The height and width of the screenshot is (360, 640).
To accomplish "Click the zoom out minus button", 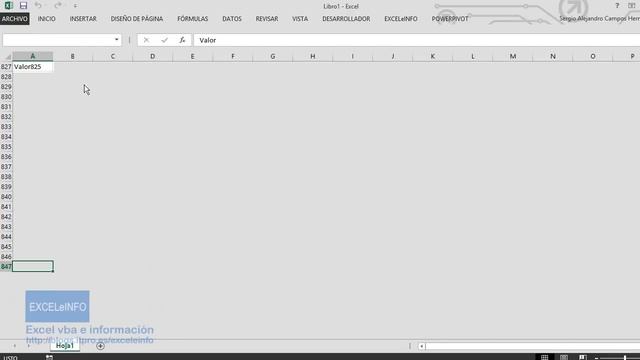I will click(596, 358).
